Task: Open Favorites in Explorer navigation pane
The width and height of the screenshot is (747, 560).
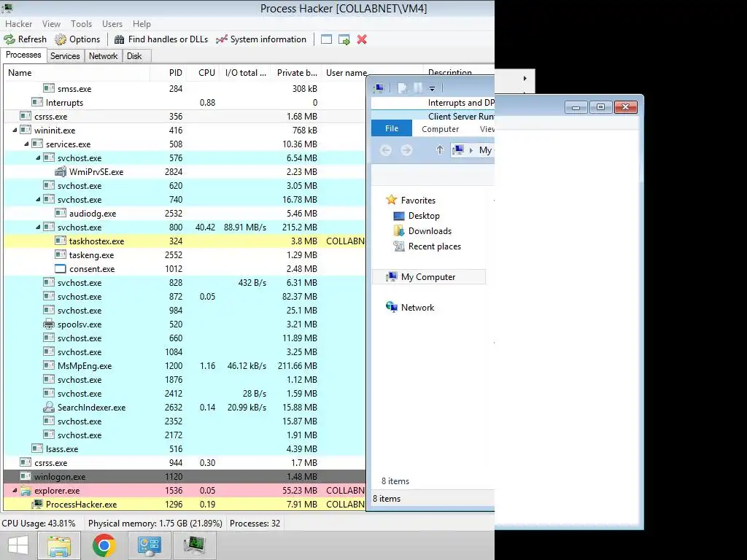Action: pyautogui.click(x=418, y=201)
